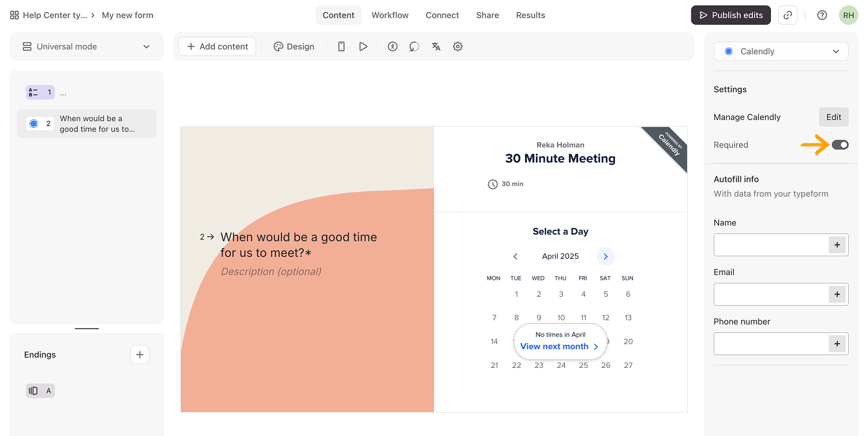Image resolution: width=868 pixels, height=436 pixels.
Task: Select question 2 Calendly item
Action: coord(87,124)
